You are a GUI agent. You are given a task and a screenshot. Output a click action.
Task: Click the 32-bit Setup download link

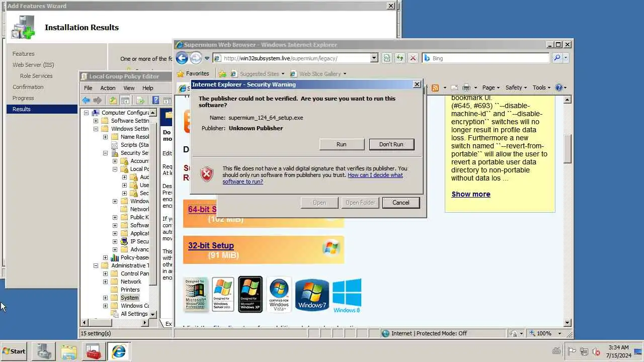pyautogui.click(x=211, y=246)
